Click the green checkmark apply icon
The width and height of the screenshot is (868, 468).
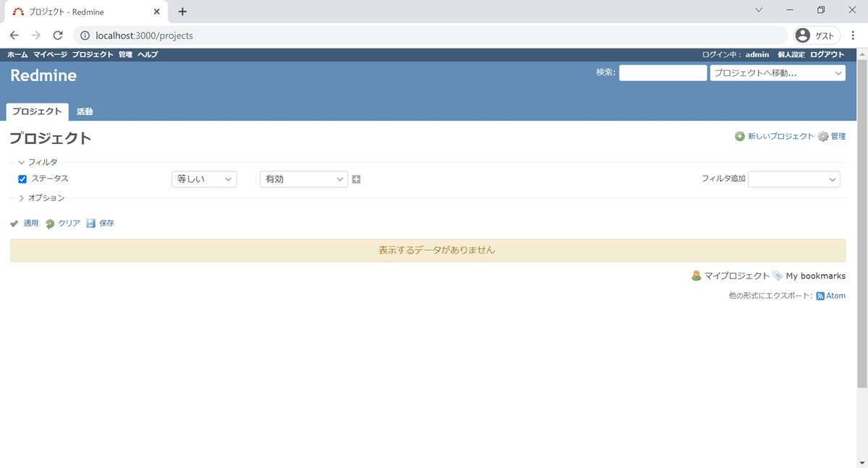pyautogui.click(x=14, y=224)
